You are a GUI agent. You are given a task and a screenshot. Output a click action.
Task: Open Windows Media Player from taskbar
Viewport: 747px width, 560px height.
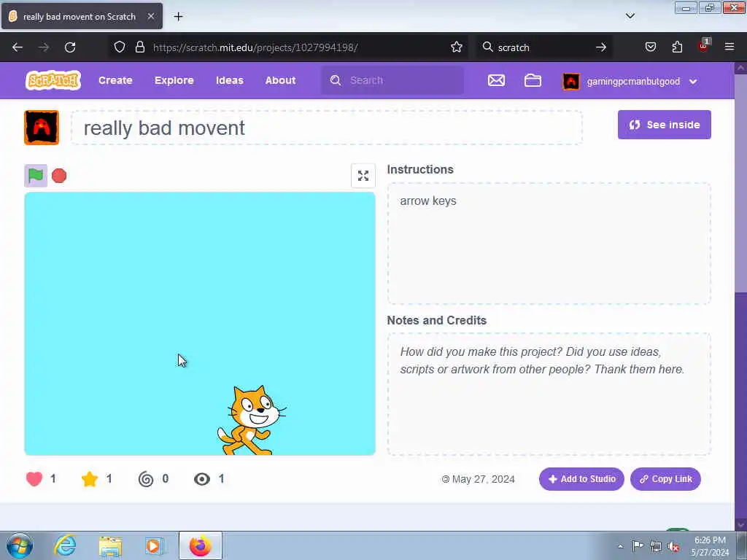pyautogui.click(x=153, y=545)
